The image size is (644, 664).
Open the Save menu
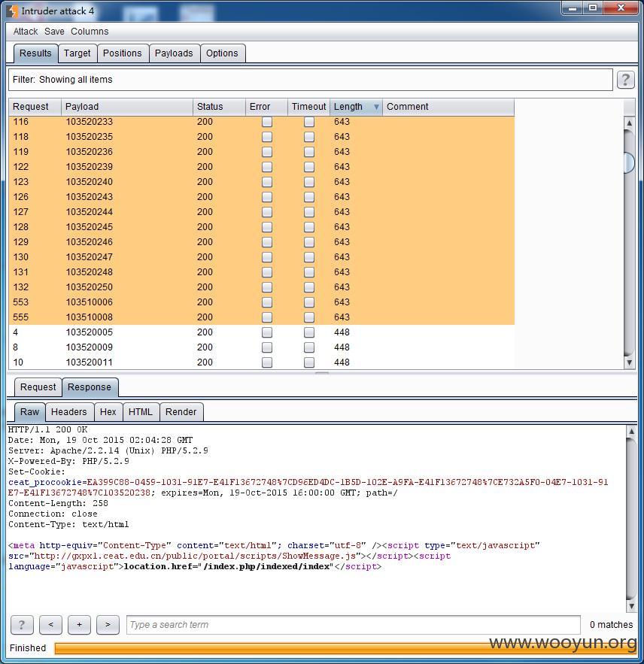click(x=54, y=32)
